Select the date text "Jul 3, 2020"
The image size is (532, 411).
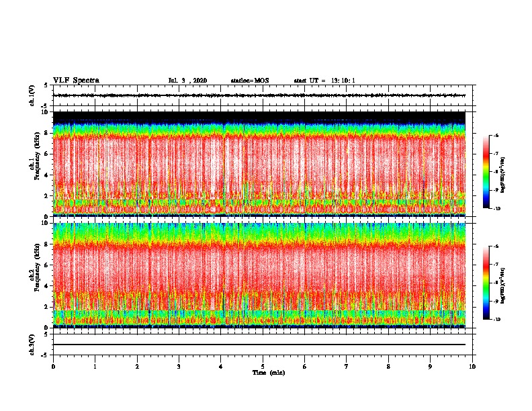(x=187, y=81)
